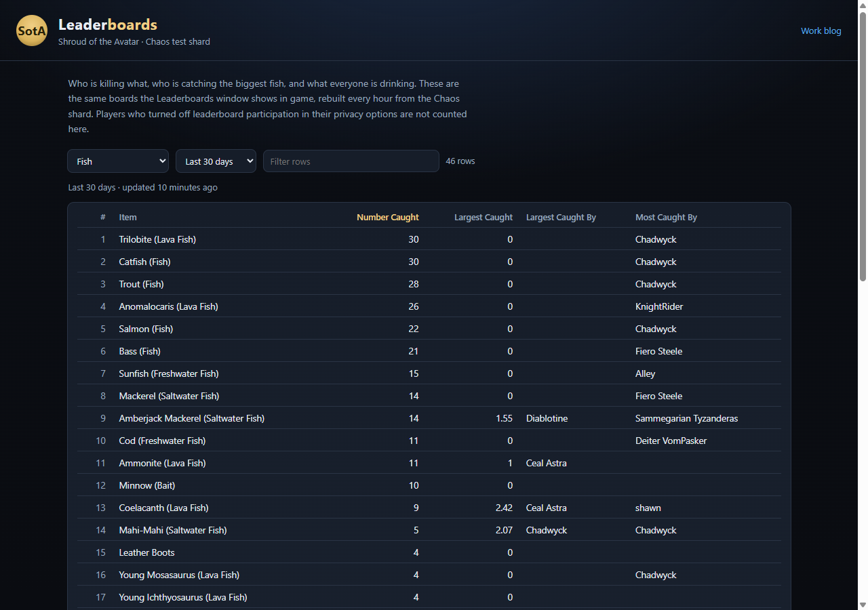Screen dimensions: 868x610
Task: Open the Work blog link
Action: point(821,30)
